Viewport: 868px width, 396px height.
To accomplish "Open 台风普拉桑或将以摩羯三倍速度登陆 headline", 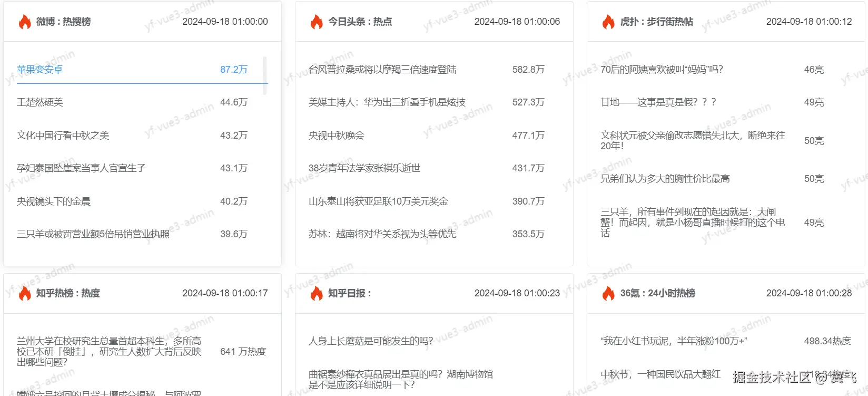I will pyautogui.click(x=382, y=70).
